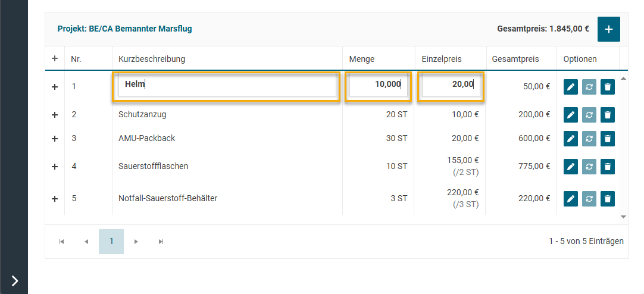Expand row 4 Sauerstoffflaschen details
The width and height of the screenshot is (644, 294).
click(x=55, y=167)
